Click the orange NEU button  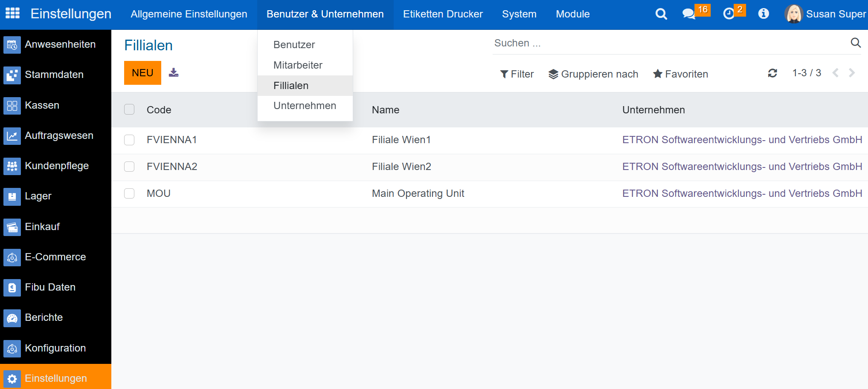point(142,73)
